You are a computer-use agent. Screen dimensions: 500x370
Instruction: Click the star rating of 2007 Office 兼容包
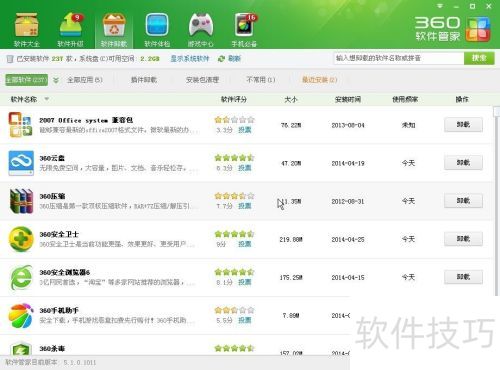tap(234, 120)
